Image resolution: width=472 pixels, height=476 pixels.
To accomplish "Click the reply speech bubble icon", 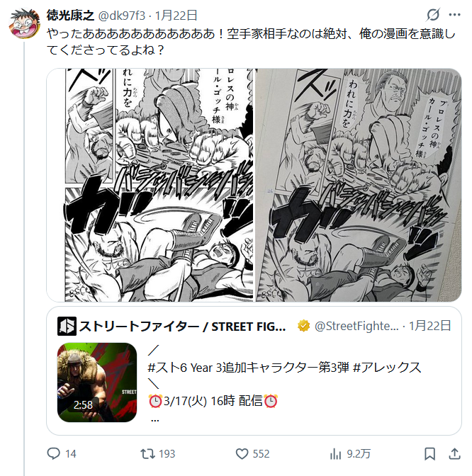I will click(x=54, y=453).
